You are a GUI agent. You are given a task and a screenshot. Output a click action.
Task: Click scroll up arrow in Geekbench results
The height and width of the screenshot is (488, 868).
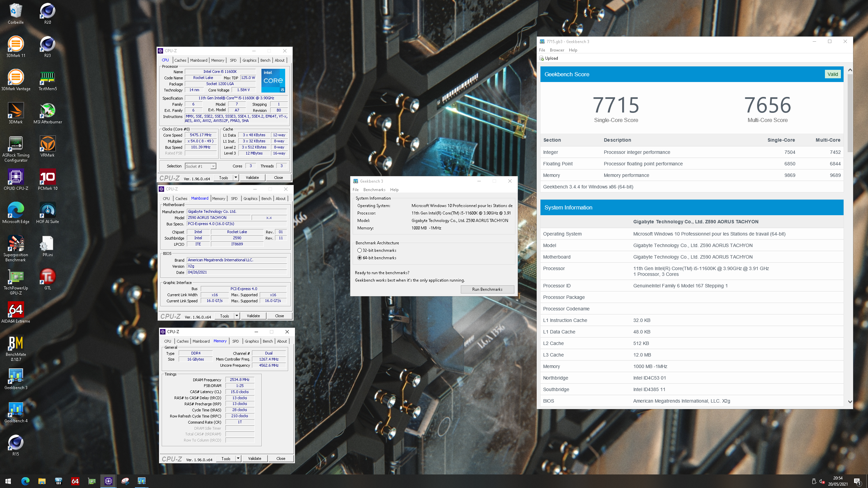pyautogui.click(x=850, y=70)
